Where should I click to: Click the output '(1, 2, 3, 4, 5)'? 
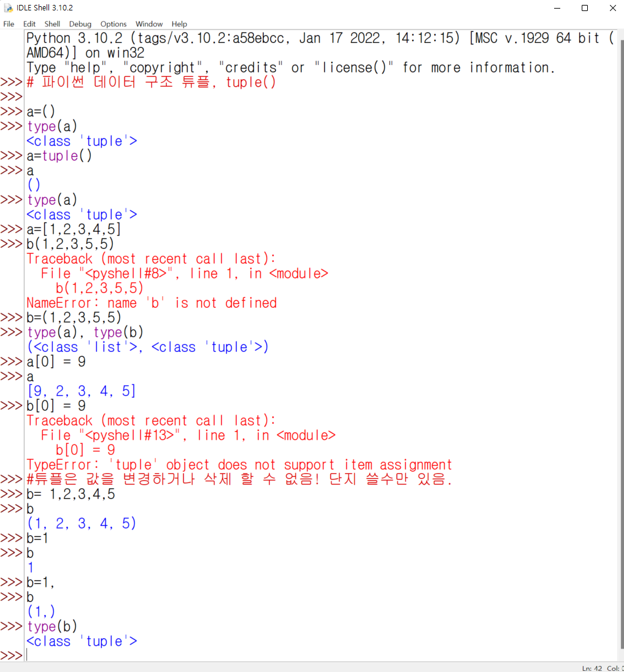point(82,523)
